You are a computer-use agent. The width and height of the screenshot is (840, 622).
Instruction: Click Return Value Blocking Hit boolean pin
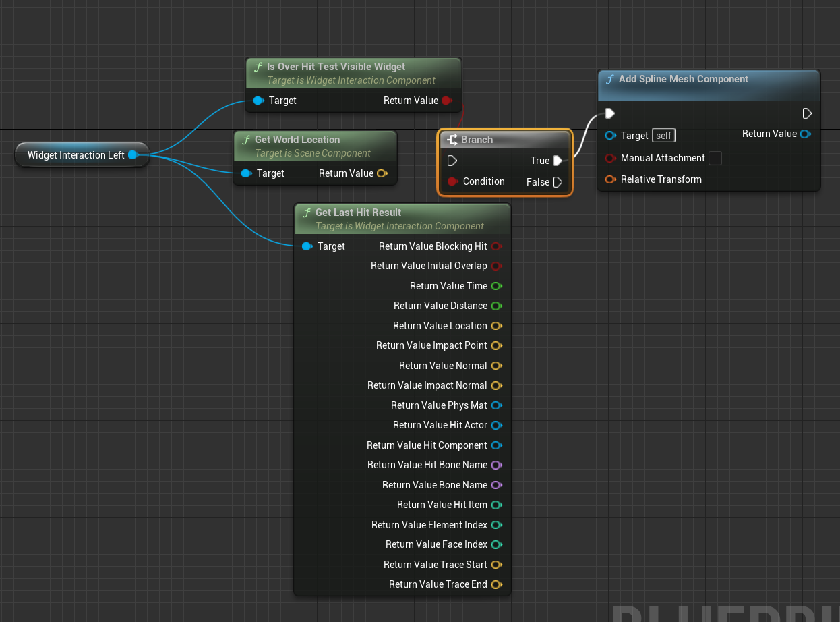click(496, 246)
